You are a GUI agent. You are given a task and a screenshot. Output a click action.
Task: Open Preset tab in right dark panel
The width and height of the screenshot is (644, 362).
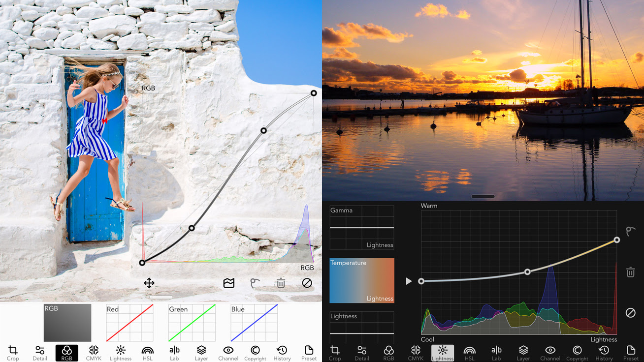tap(631, 353)
